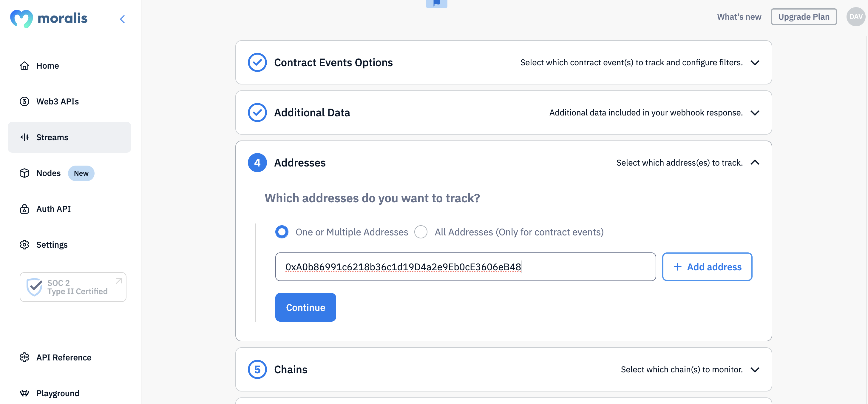This screenshot has width=868, height=404.
Task: Click the blue flag icon at top
Action: pos(436,4)
